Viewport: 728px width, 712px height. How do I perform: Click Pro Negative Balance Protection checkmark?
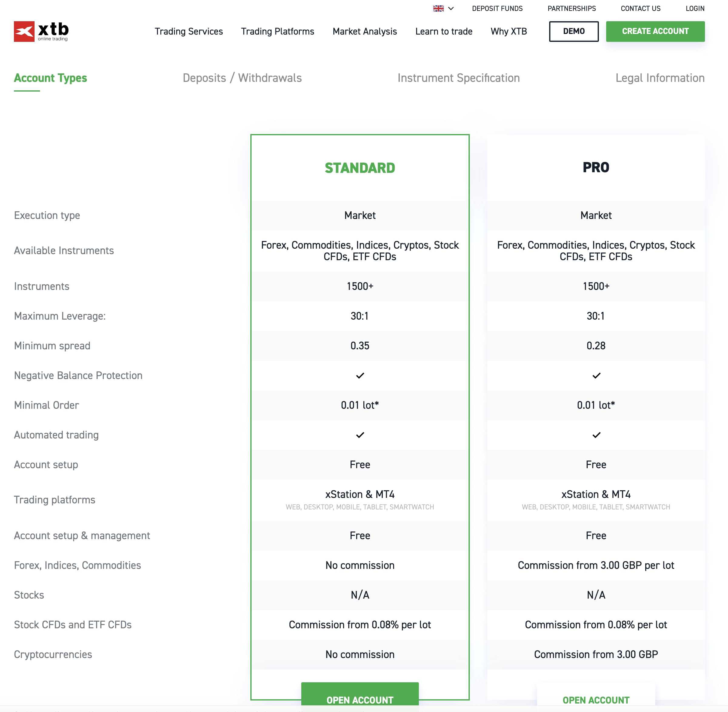(x=596, y=375)
